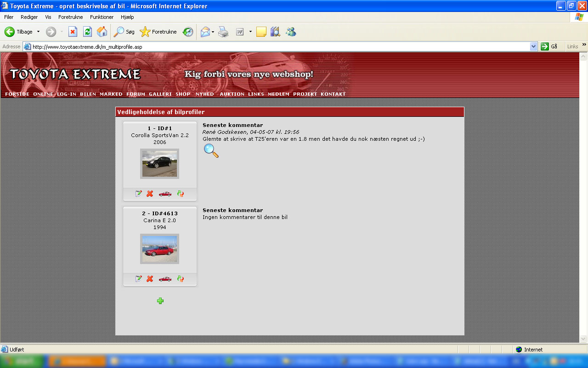Viewport: 588px width, 368px height.
Task: Open the Rediger menu
Action: [x=29, y=17]
